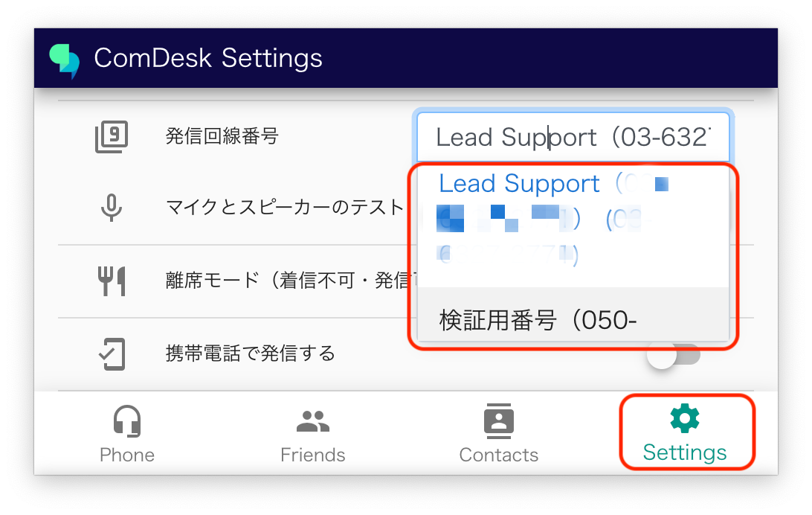
Task: Open the Contacts tab icon
Action: point(498,421)
